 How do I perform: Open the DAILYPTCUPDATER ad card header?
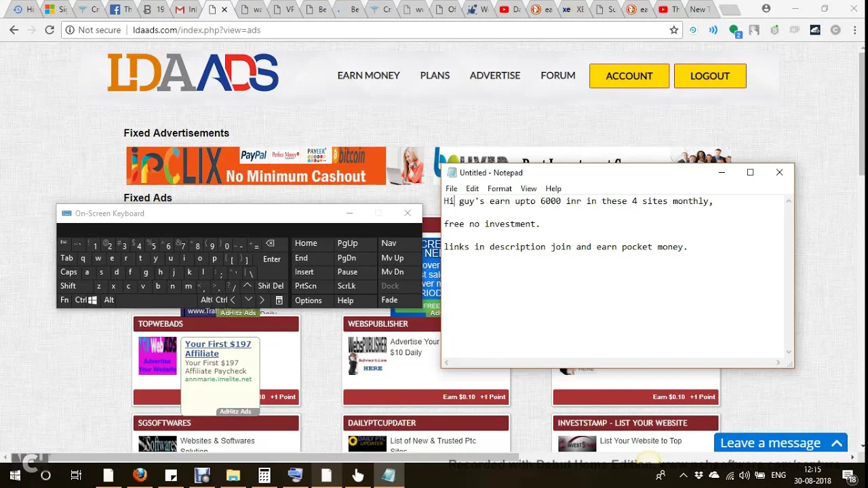tap(426, 423)
